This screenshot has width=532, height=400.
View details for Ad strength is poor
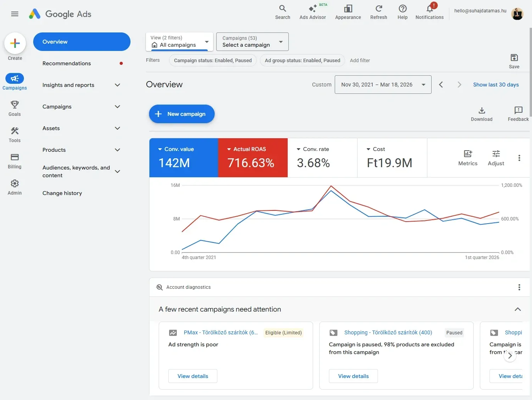click(x=193, y=376)
